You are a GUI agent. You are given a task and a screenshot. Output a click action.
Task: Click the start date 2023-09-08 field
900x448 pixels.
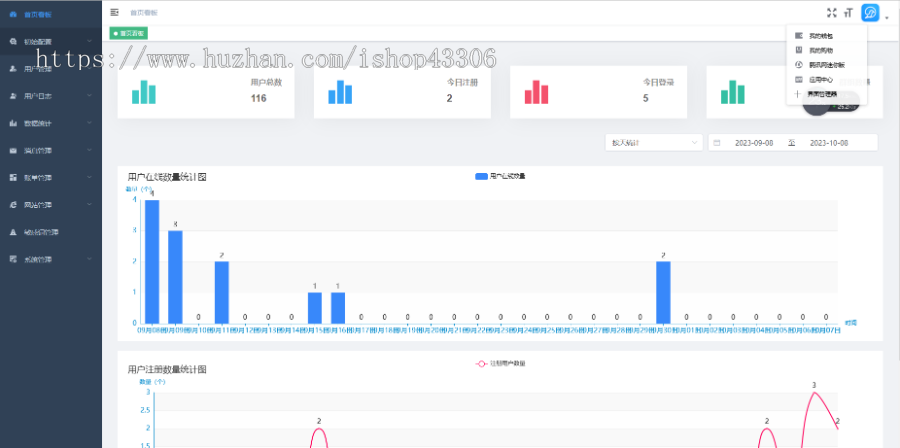[x=754, y=143]
